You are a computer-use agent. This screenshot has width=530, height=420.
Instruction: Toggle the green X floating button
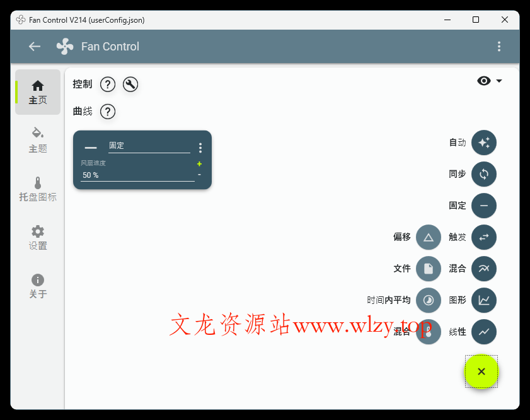point(481,372)
